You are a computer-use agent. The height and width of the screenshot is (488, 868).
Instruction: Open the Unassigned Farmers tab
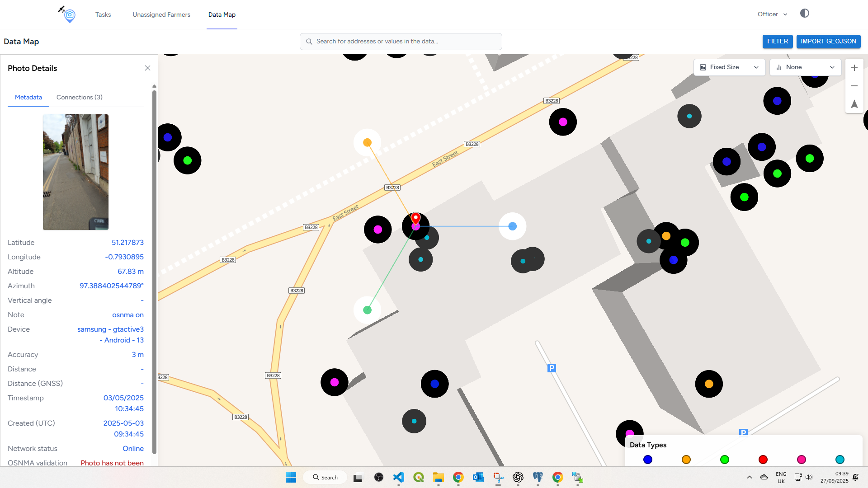click(161, 14)
